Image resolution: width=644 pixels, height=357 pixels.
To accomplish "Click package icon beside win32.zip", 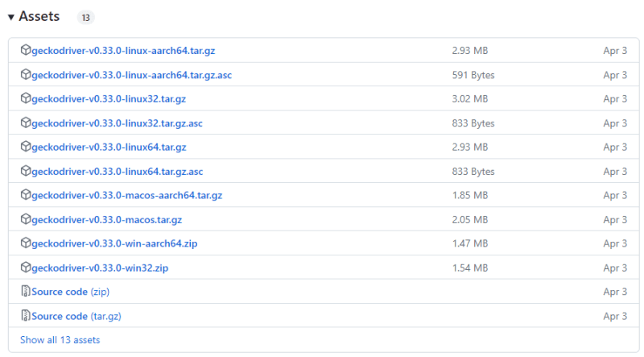I will 26,268.
